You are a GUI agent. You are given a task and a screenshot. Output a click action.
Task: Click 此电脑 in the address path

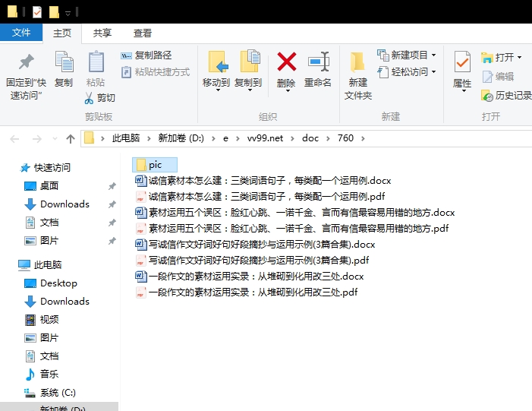126,138
